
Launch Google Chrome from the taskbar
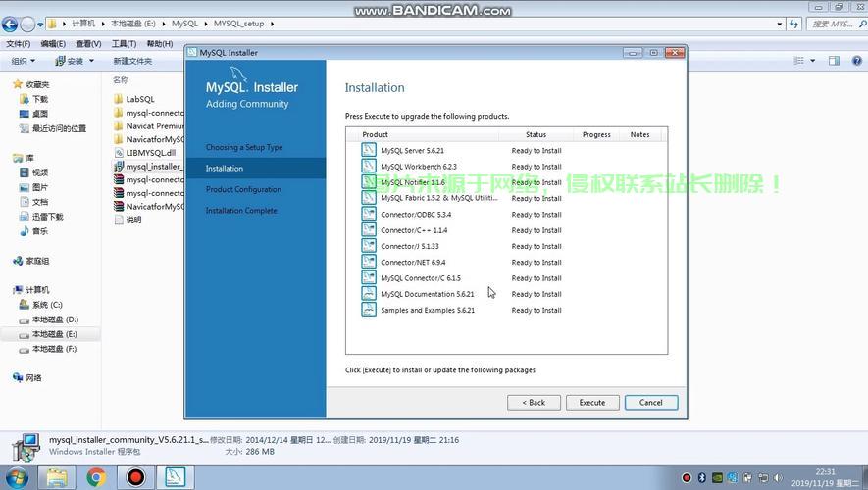pyautogui.click(x=96, y=477)
